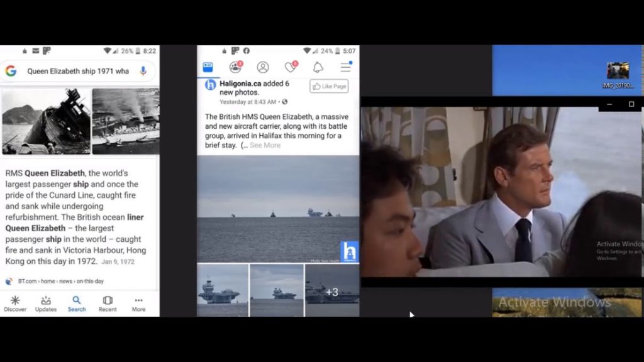Expand post text with See More
The height and width of the screenshot is (362, 644).
point(265,145)
